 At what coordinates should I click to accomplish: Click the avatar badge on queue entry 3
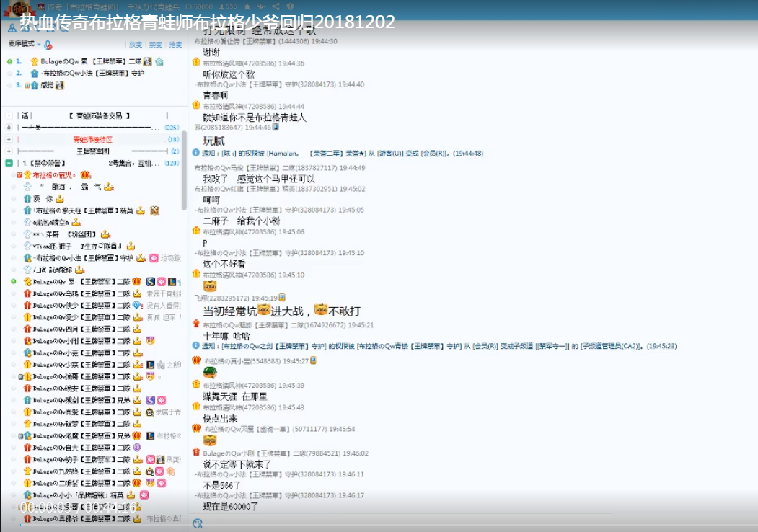pos(60,85)
